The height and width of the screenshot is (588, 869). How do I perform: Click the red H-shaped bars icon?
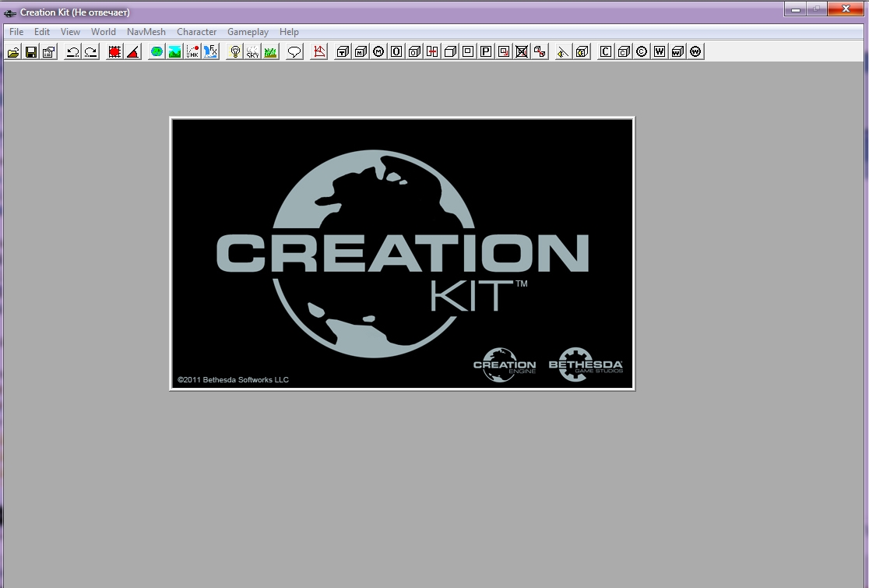coord(431,52)
